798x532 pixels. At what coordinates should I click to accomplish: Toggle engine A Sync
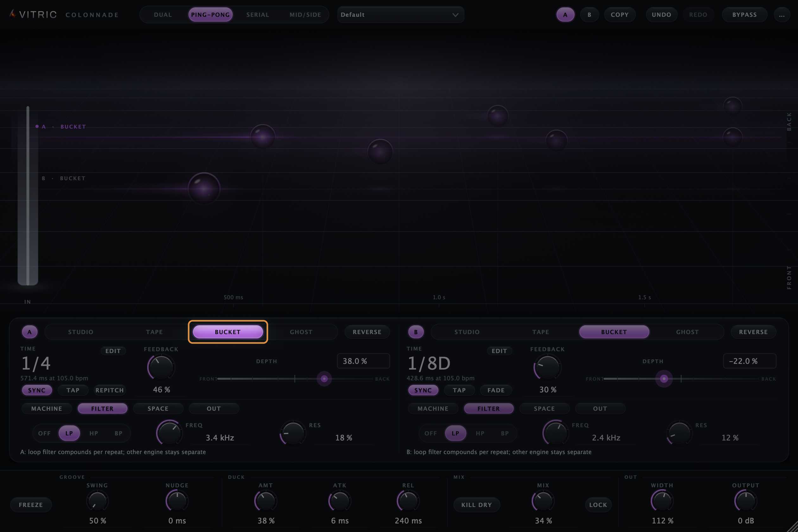pyautogui.click(x=37, y=390)
